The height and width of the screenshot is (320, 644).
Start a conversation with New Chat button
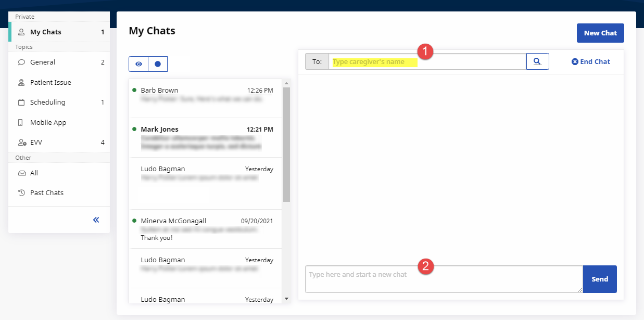pos(600,33)
